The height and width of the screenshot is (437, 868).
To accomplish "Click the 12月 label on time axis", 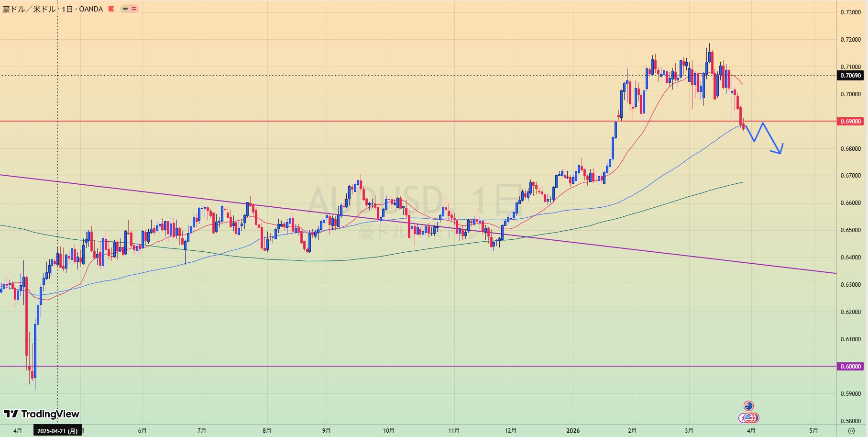I will coord(511,431).
